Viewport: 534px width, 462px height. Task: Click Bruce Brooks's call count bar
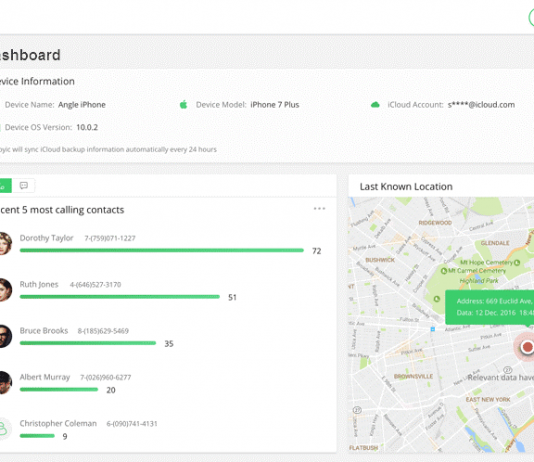(88, 343)
